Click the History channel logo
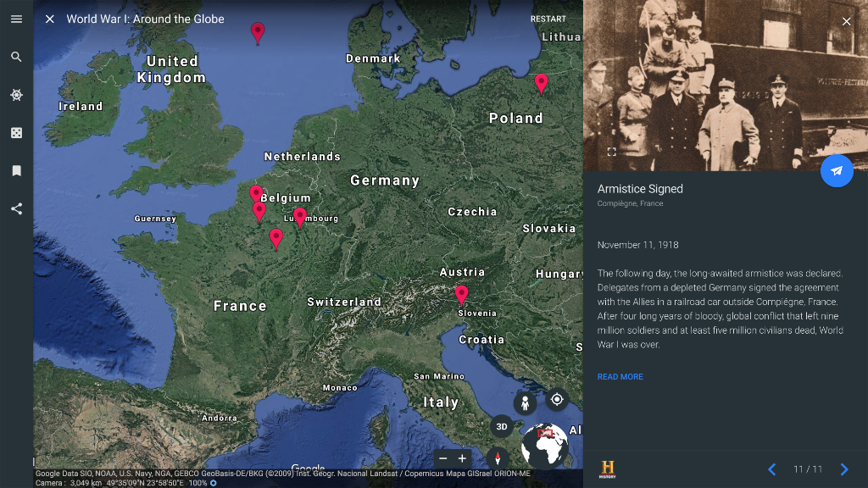This screenshot has height=488, width=868. (x=607, y=469)
